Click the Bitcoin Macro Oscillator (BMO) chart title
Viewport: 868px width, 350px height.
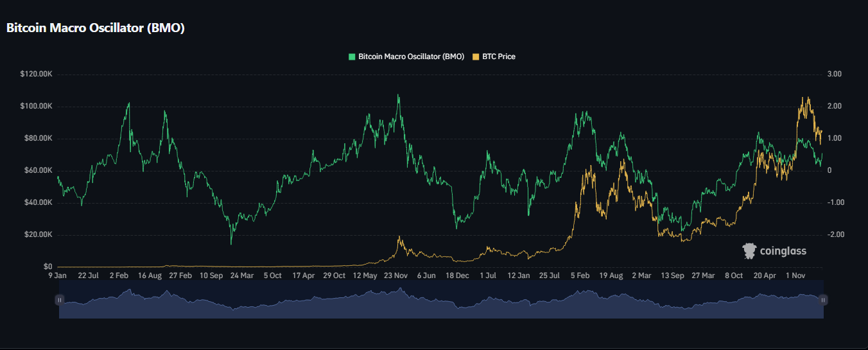pyautogui.click(x=96, y=28)
